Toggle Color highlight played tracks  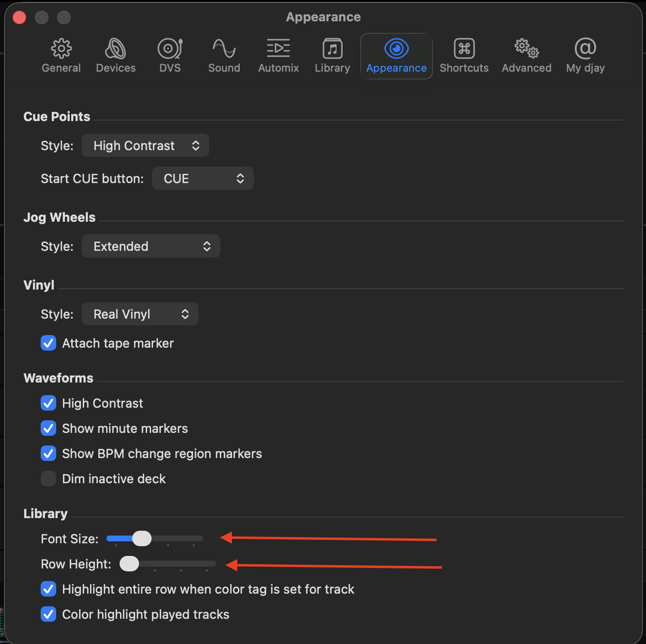48,614
